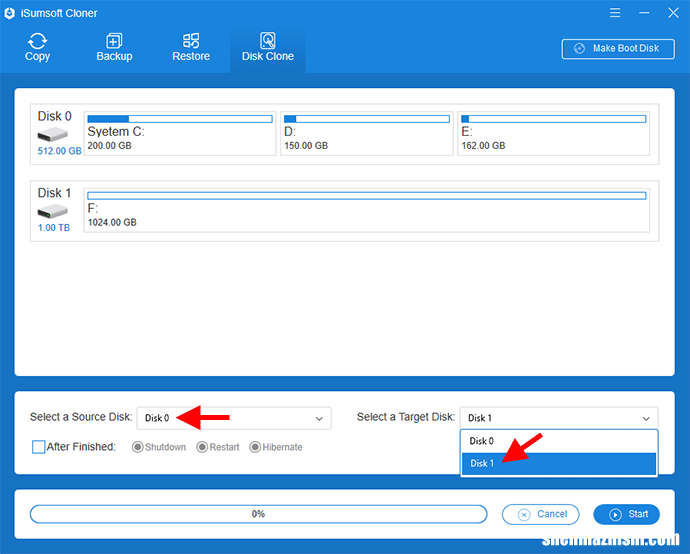Image resolution: width=690 pixels, height=554 pixels.
Task: Select the Syetem C: partition
Action: 180,133
